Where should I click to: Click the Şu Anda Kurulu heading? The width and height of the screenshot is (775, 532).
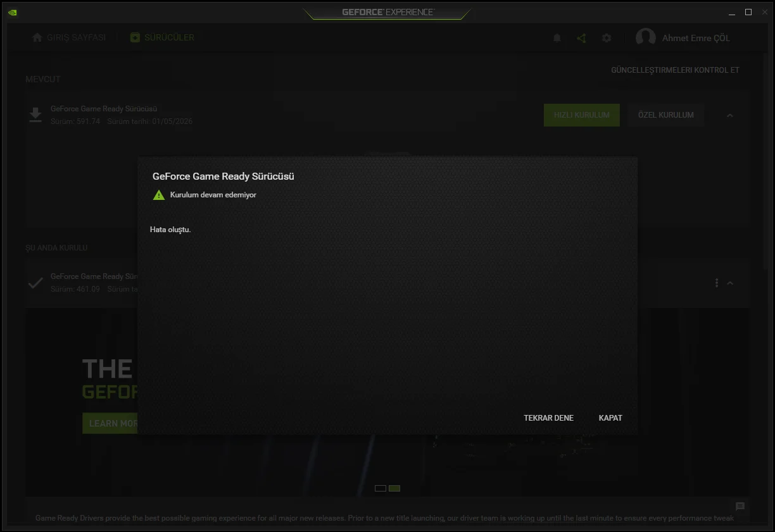click(56, 248)
